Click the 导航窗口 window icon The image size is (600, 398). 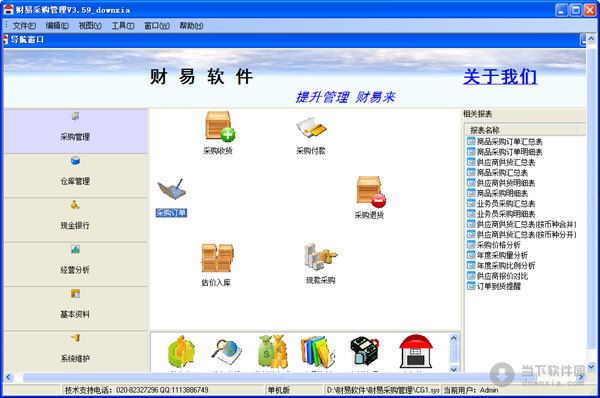[5, 39]
